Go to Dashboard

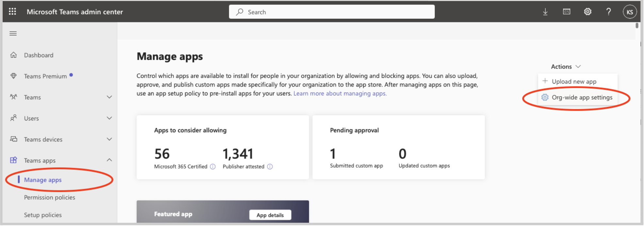pyautogui.click(x=39, y=55)
